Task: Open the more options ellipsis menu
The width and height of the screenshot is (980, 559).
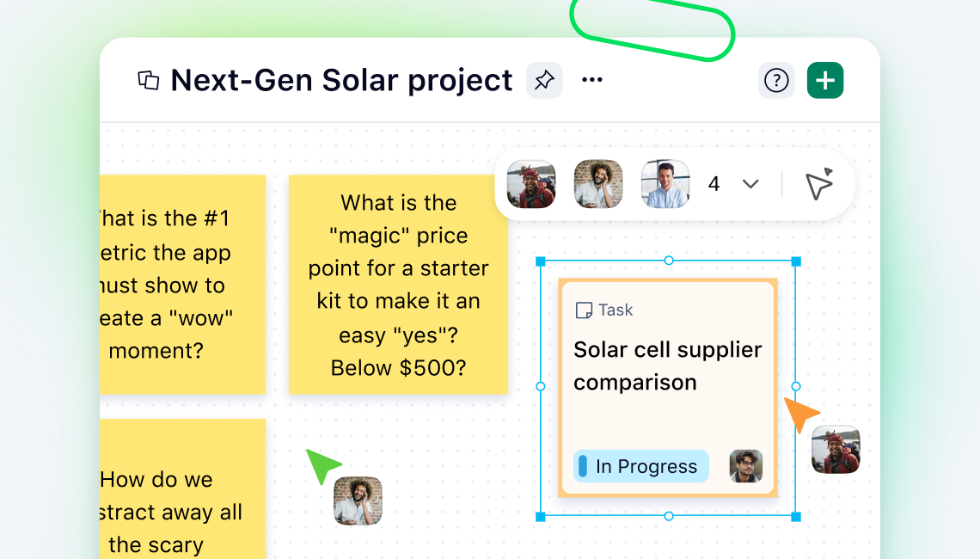Action: (x=591, y=80)
